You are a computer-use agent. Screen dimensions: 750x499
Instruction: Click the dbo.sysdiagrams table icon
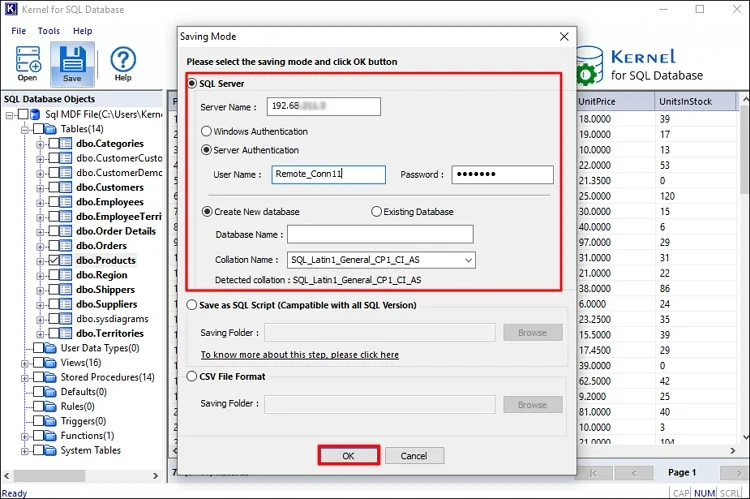tap(66, 319)
